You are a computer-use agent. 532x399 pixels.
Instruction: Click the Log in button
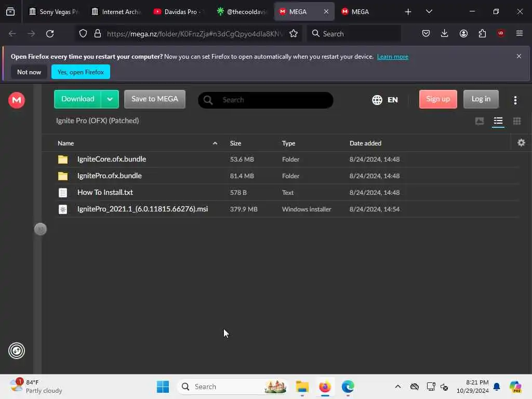coord(481,99)
